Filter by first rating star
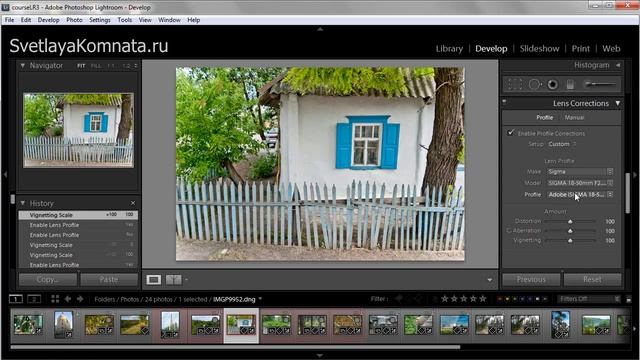This screenshot has width=640, height=360. (444, 299)
